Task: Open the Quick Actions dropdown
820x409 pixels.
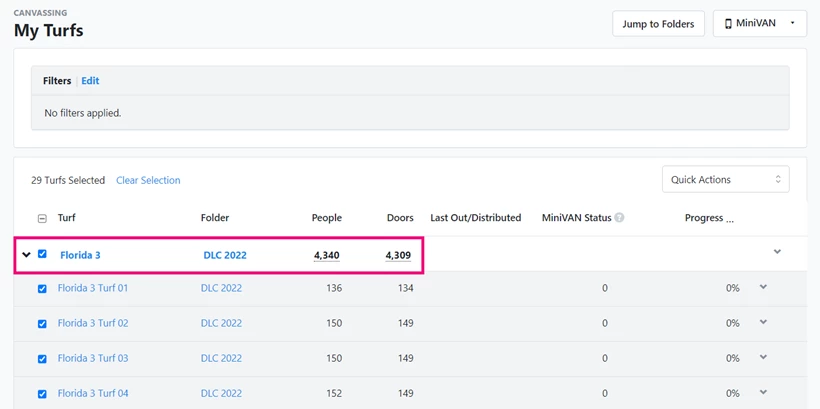Action: coord(726,179)
